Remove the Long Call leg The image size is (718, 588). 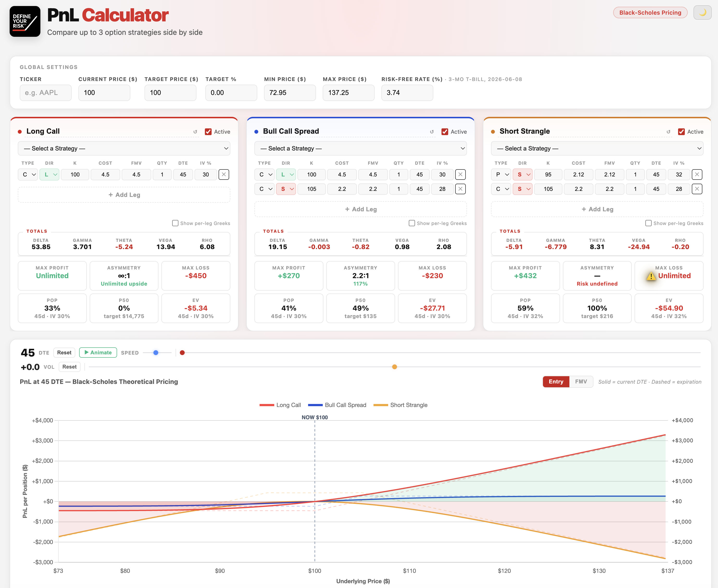coord(224,175)
